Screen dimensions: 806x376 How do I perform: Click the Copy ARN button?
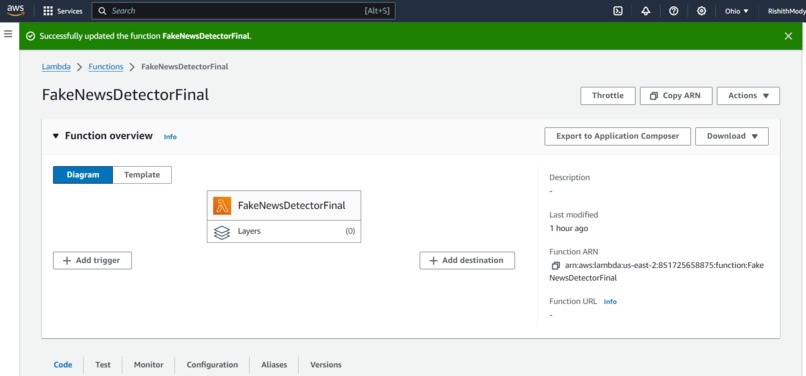[x=676, y=96]
